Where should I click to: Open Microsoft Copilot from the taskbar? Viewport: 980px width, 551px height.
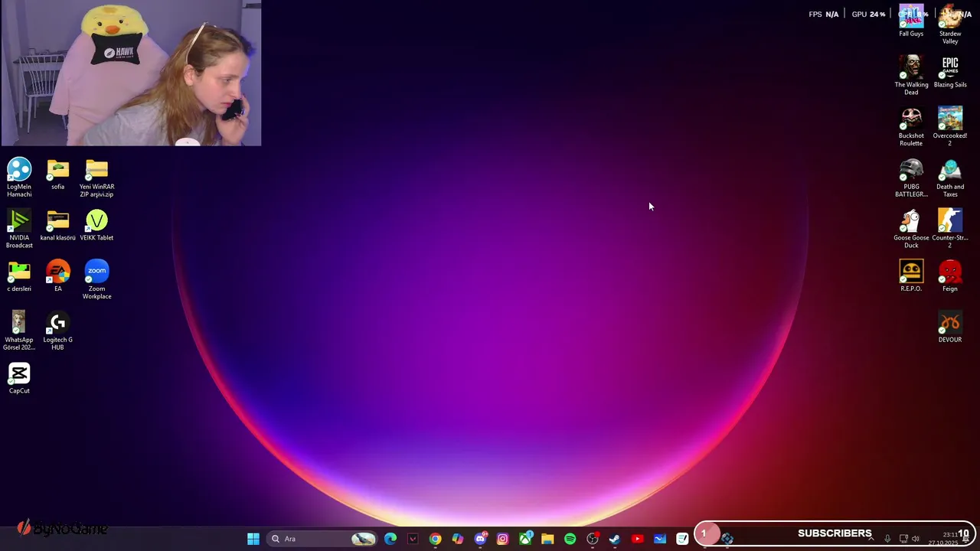458,539
